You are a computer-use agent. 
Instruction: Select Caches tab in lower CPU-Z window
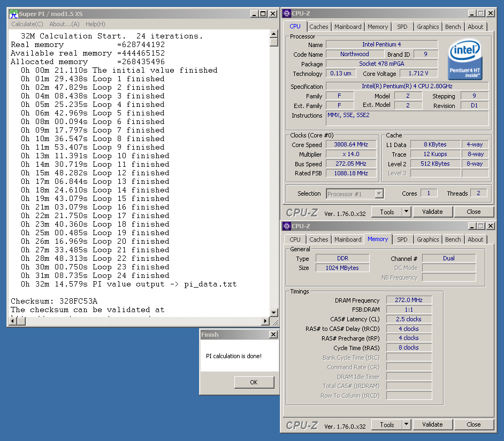click(x=318, y=239)
